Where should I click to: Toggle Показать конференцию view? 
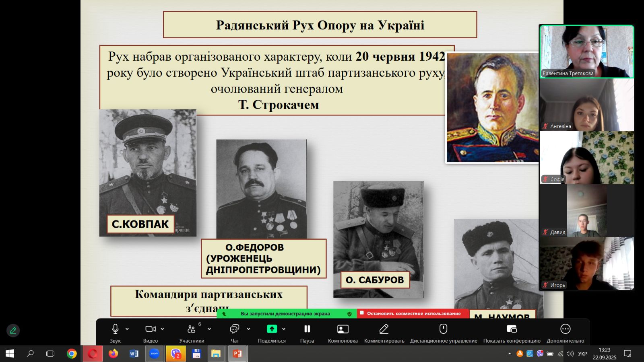pos(512,329)
